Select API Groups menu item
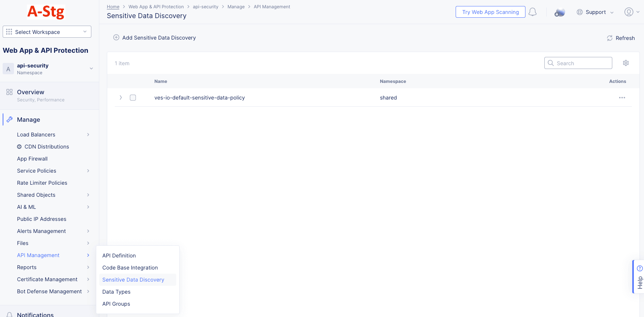This screenshot has height=317, width=644. click(x=116, y=304)
